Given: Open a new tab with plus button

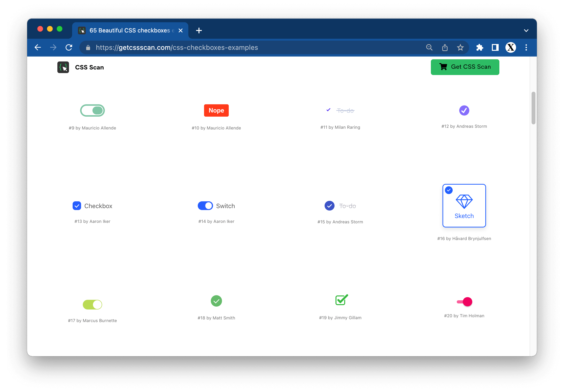Looking at the screenshot, I should [199, 30].
